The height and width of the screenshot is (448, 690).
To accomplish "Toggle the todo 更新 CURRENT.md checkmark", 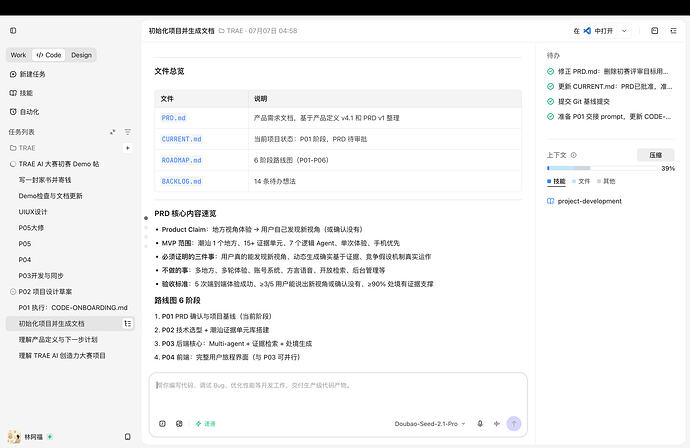I will pos(550,86).
